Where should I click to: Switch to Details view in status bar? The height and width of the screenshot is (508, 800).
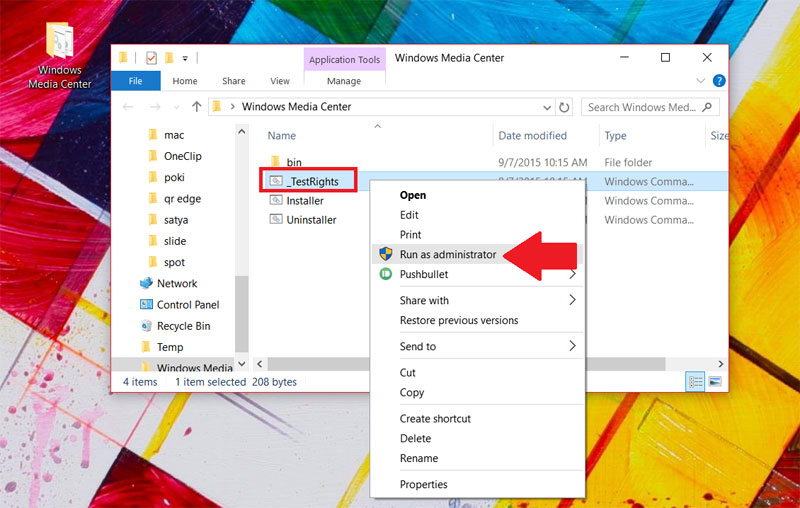coord(695,382)
